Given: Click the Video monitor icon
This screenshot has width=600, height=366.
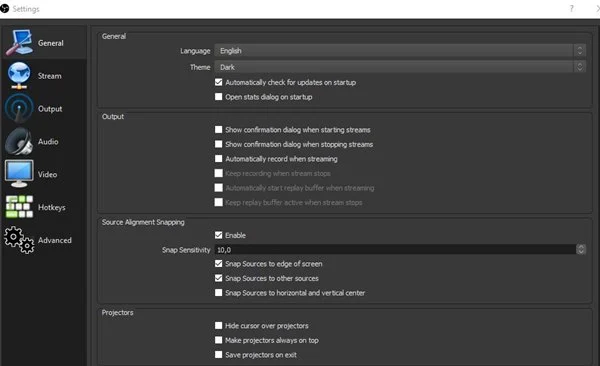Looking at the screenshot, I should click(19, 174).
